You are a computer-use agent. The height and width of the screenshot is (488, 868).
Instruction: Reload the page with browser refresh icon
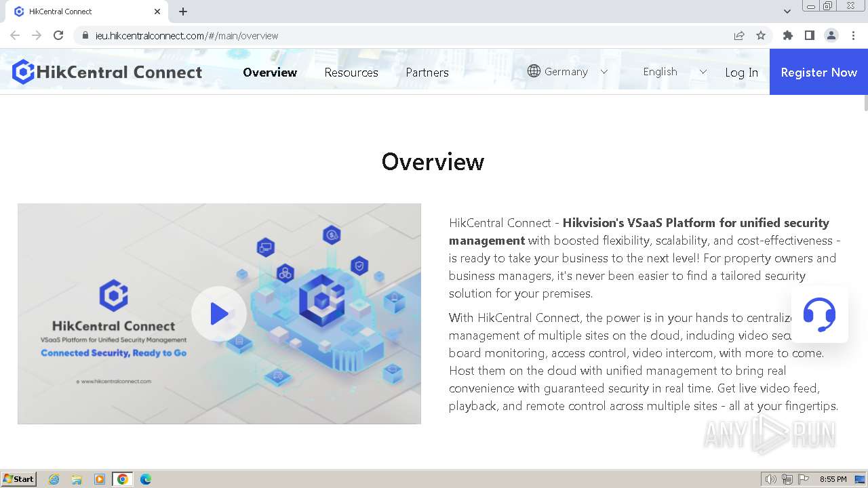tap(58, 35)
